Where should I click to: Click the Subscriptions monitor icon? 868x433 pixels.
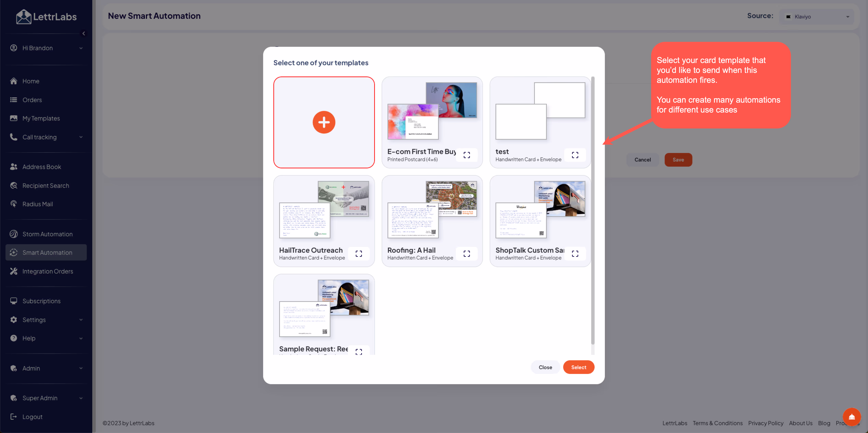(13, 301)
